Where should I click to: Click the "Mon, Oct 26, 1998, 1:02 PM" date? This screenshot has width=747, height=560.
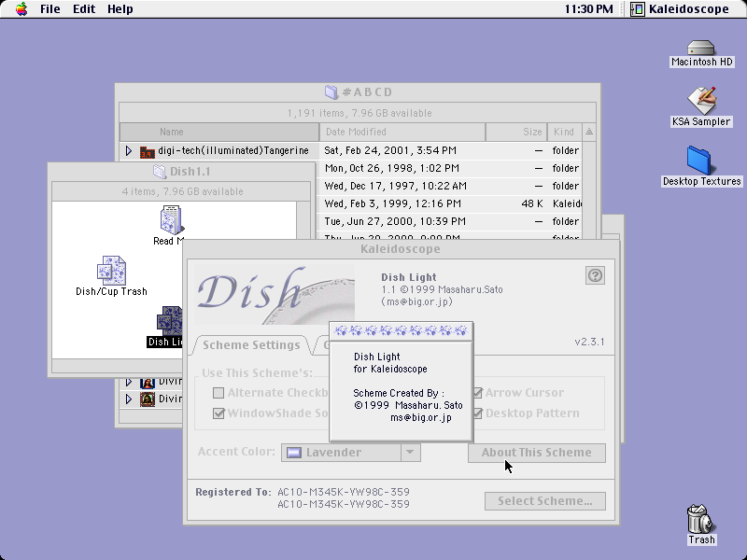(x=392, y=168)
